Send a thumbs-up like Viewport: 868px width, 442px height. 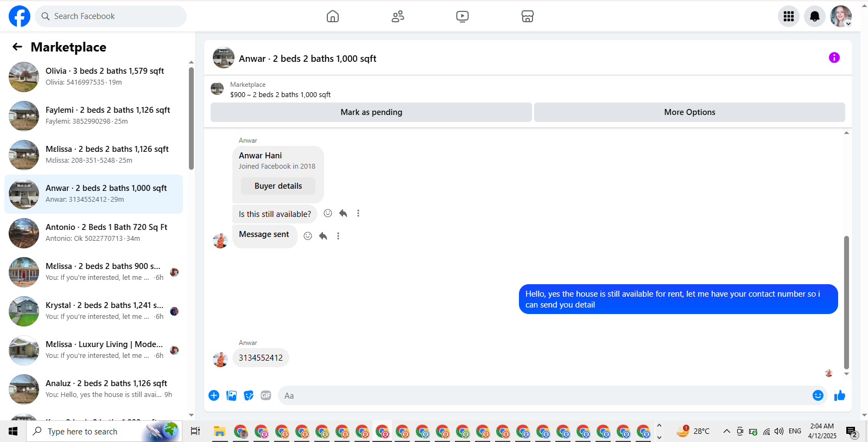(x=840, y=395)
